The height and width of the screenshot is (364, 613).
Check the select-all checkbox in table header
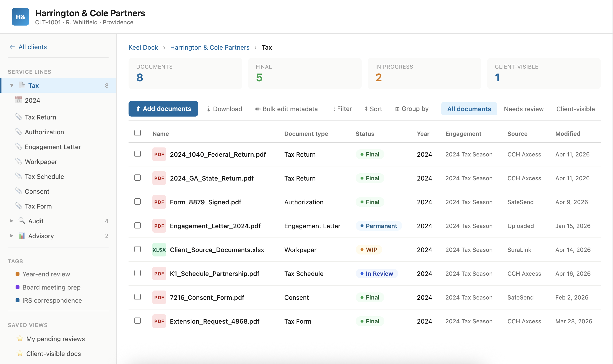pyautogui.click(x=137, y=133)
